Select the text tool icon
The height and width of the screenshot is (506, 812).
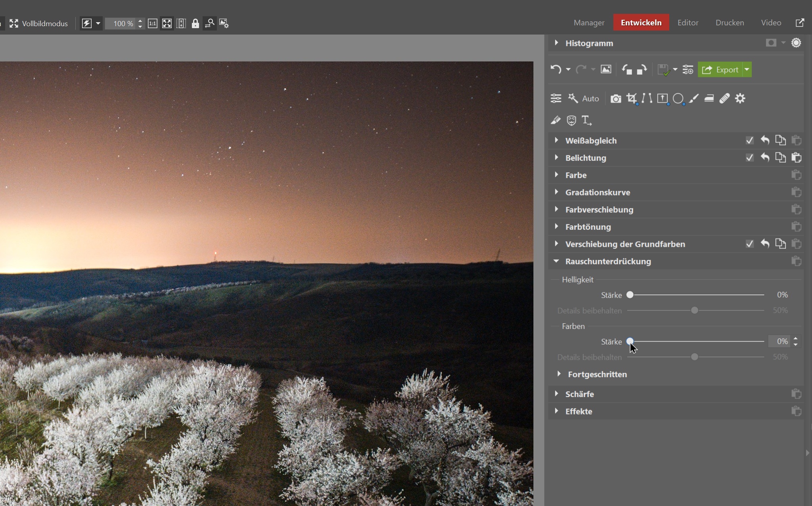coord(586,120)
